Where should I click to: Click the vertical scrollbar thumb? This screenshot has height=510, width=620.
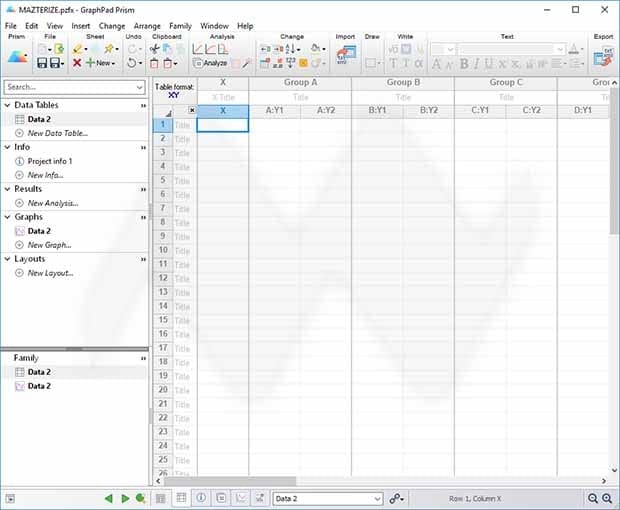click(x=614, y=161)
